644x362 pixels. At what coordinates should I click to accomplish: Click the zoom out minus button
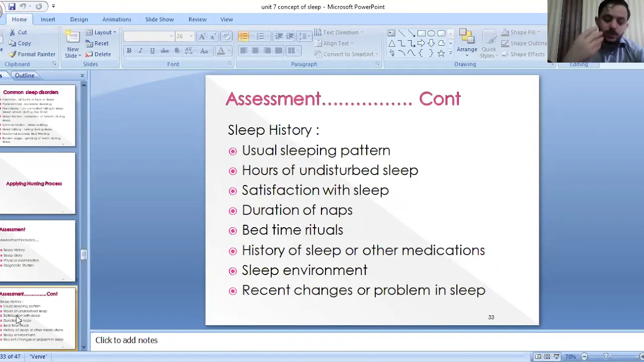click(x=584, y=356)
